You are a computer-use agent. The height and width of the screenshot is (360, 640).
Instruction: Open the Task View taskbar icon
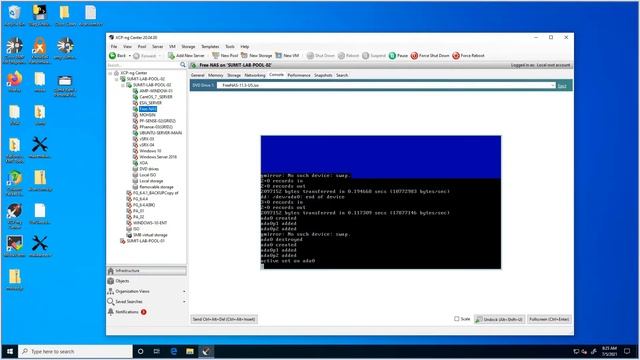[x=157, y=351]
